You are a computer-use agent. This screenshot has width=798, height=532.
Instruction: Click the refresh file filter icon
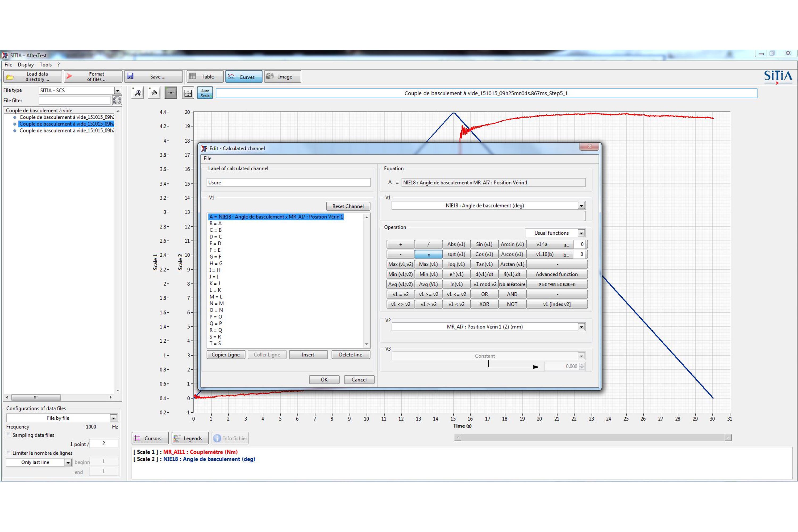click(x=117, y=101)
